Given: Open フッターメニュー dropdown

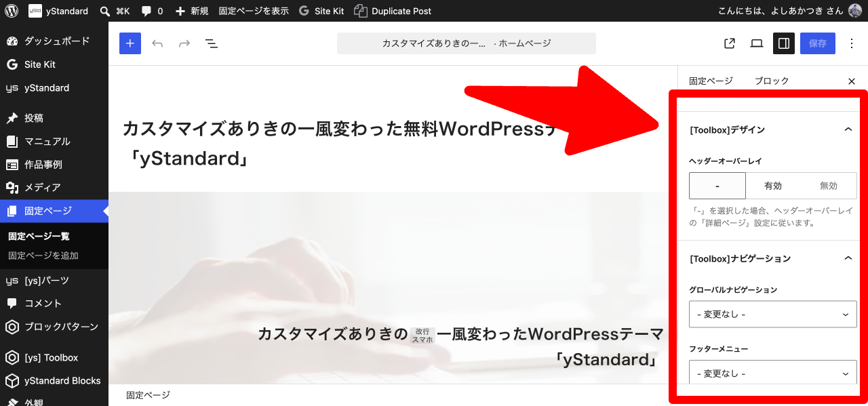Looking at the screenshot, I should [773, 373].
